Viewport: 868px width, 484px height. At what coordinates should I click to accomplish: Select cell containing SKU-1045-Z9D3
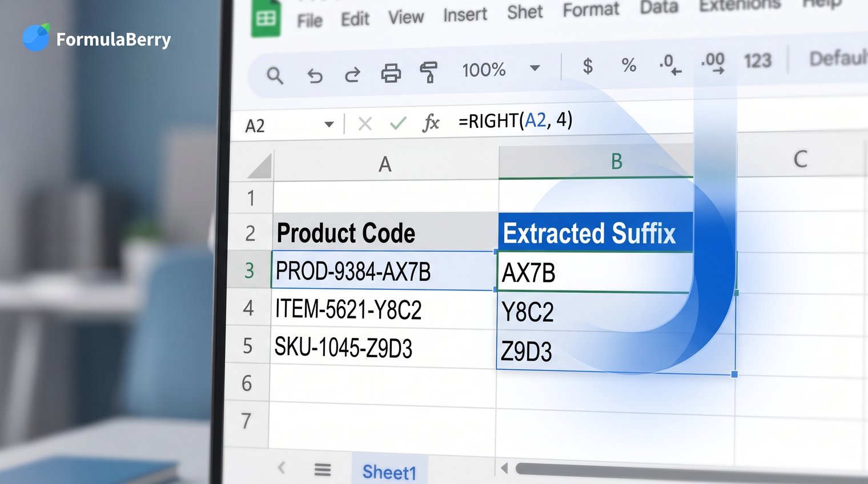tap(383, 348)
